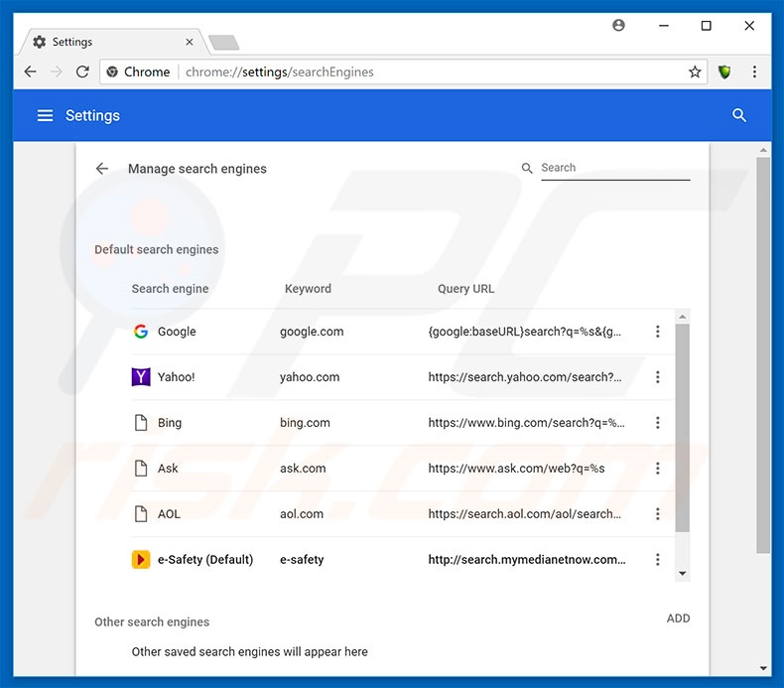Select the aol.com keyword
This screenshot has height=688, width=784.
(x=302, y=514)
